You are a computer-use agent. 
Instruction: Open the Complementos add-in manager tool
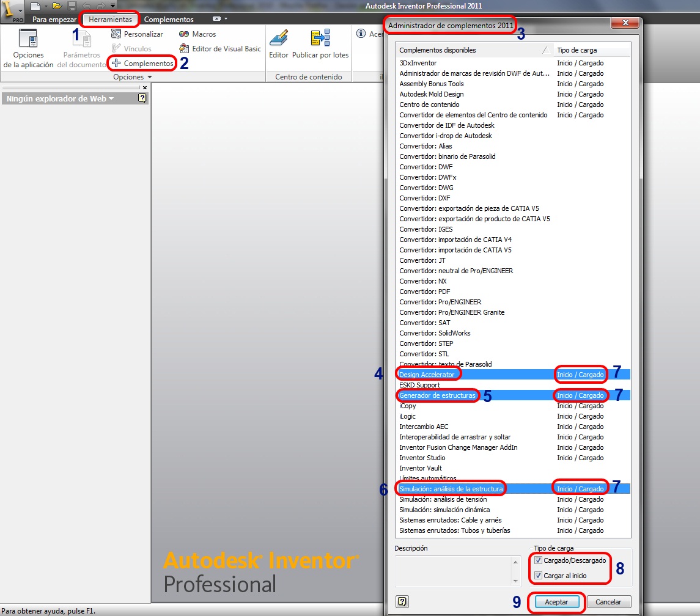142,64
